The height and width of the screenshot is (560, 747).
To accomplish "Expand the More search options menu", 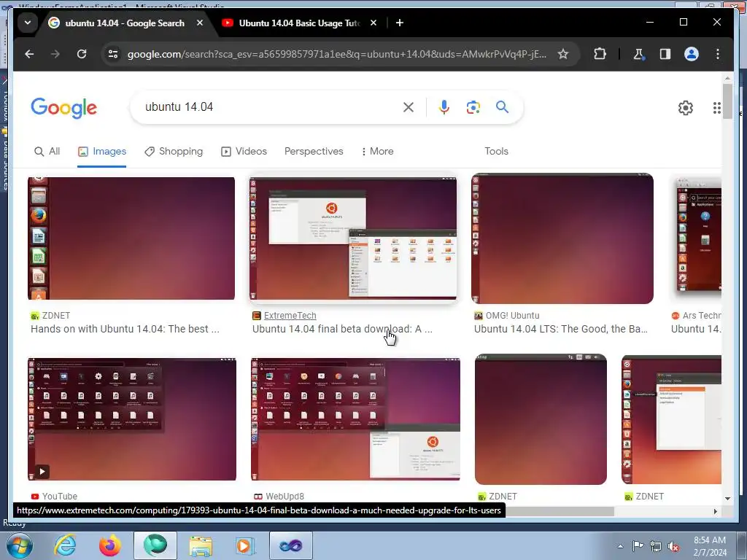I will [x=377, y=152].
